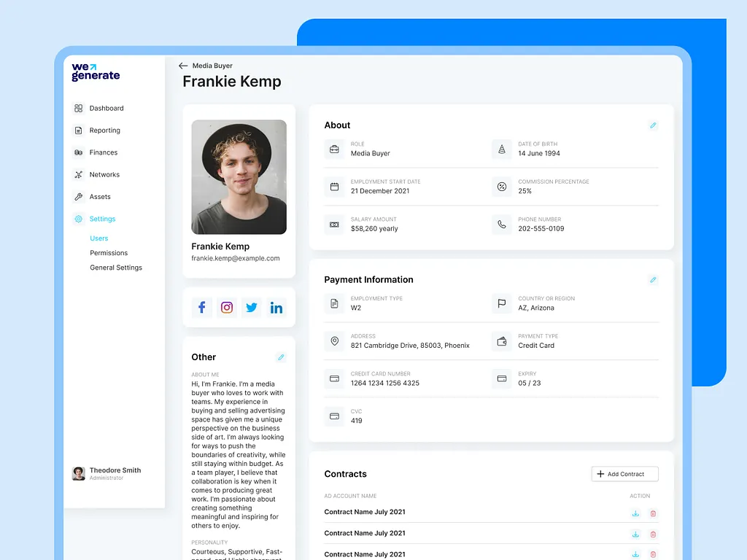Image resolution: width=747 pixels, height=560 pixels.
Task: Click the cash icon beside Salary Amount
Action: click(334, 225)
